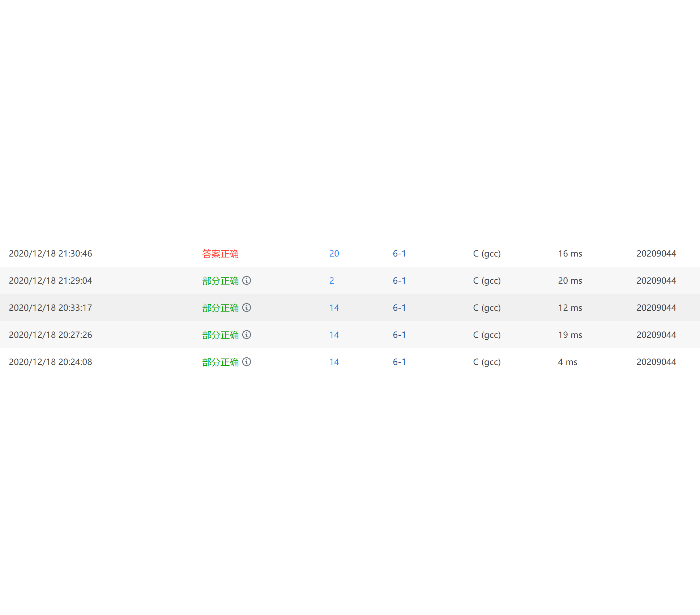This screenshot has height=615, width=700.
Task: Open problem 6-1 in 20:27:26 row
Action: tap(399, 335)
